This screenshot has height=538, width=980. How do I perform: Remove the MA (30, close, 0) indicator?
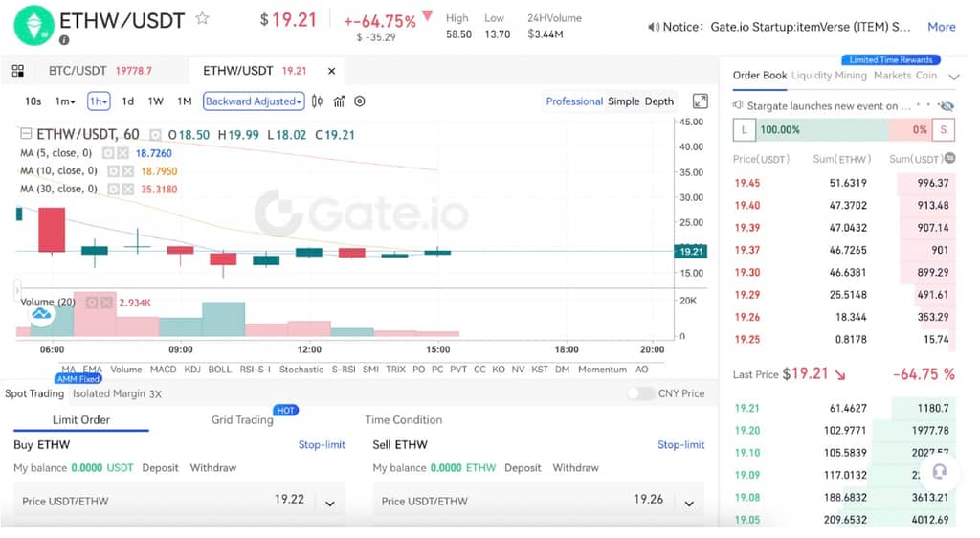click(128, 189)
